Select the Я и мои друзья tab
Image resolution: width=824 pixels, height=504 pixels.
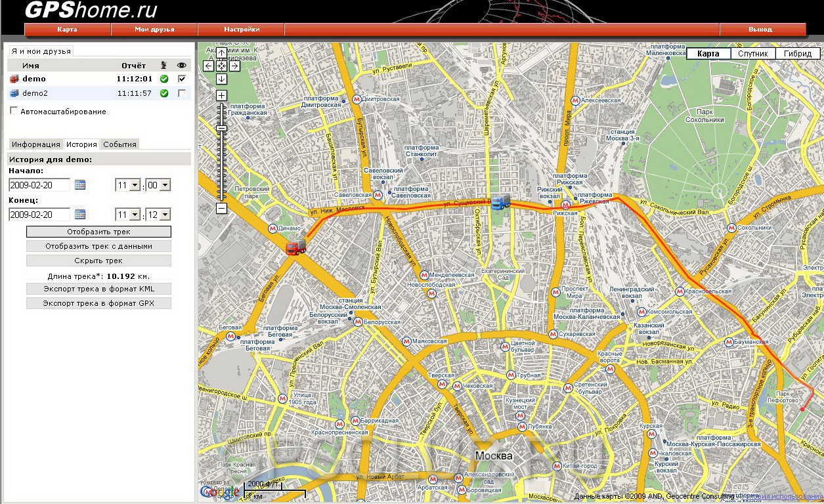click(41, 51)
